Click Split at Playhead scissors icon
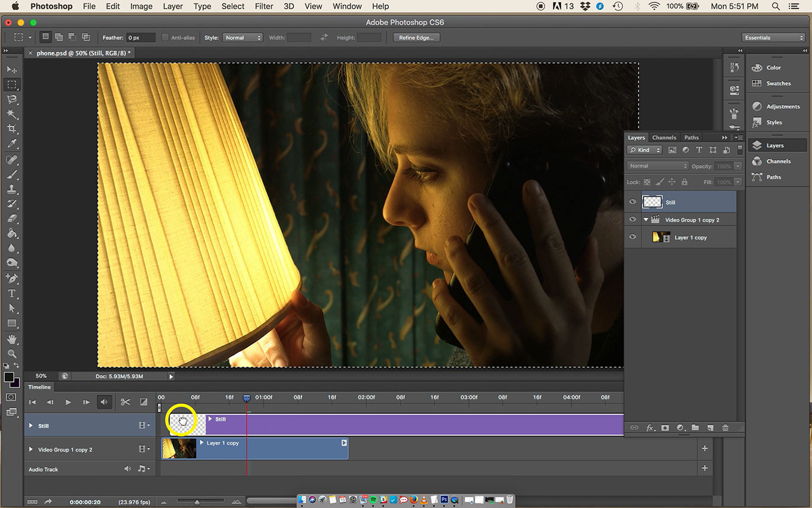The height and width of the screenshot is (508, 812). (x=125, y=402)
